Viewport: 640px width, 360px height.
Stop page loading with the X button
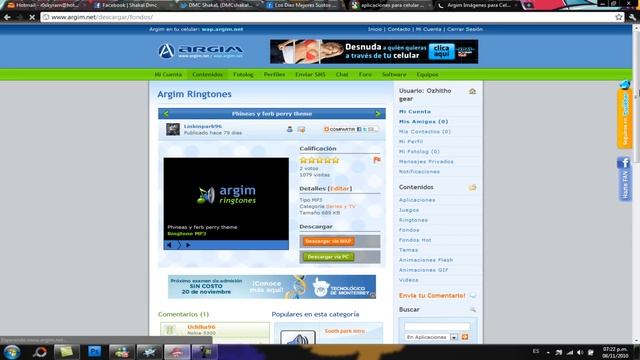[32, 17]
